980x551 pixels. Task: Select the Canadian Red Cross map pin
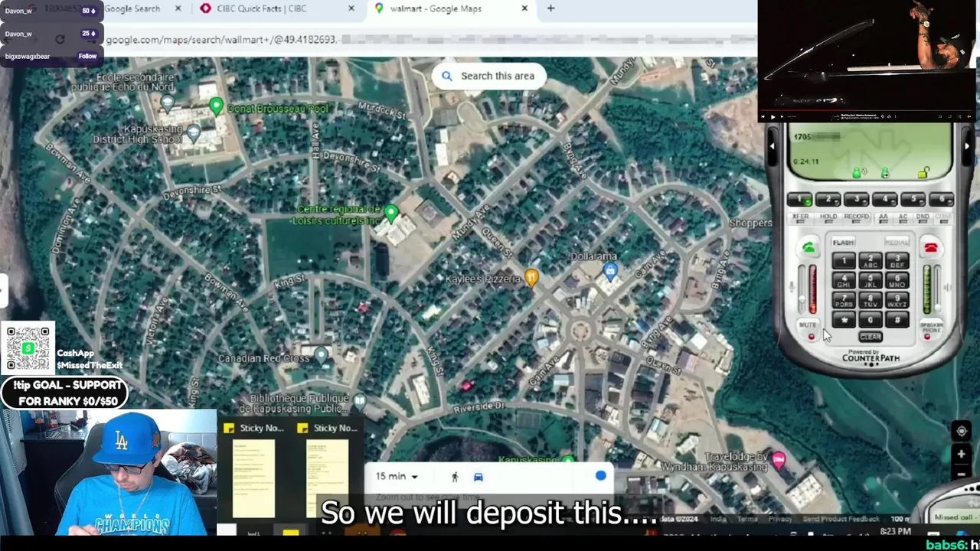321,354
